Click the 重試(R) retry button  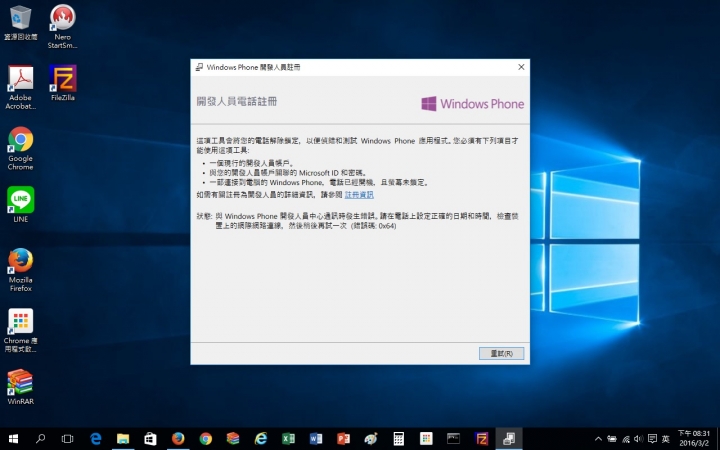(501, 353)
